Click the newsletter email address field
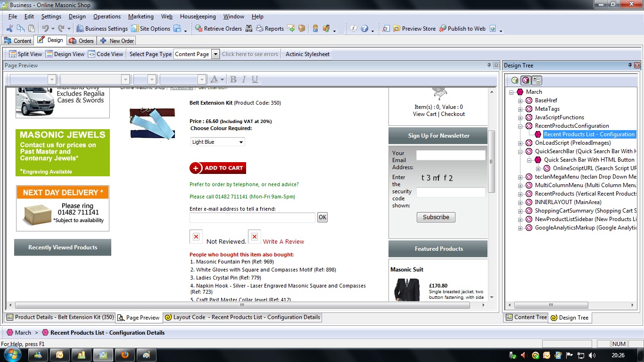 pos(450,155)
